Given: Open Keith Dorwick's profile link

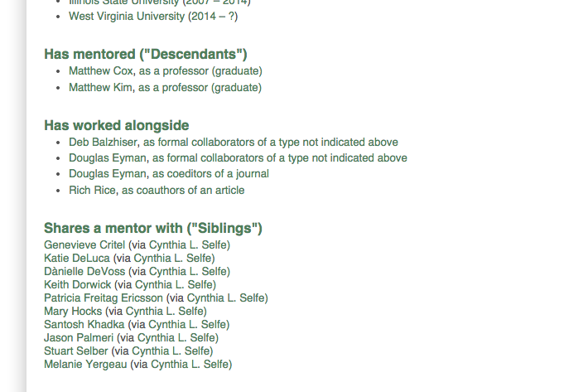Looking at the screenshot, I should 78,285.
